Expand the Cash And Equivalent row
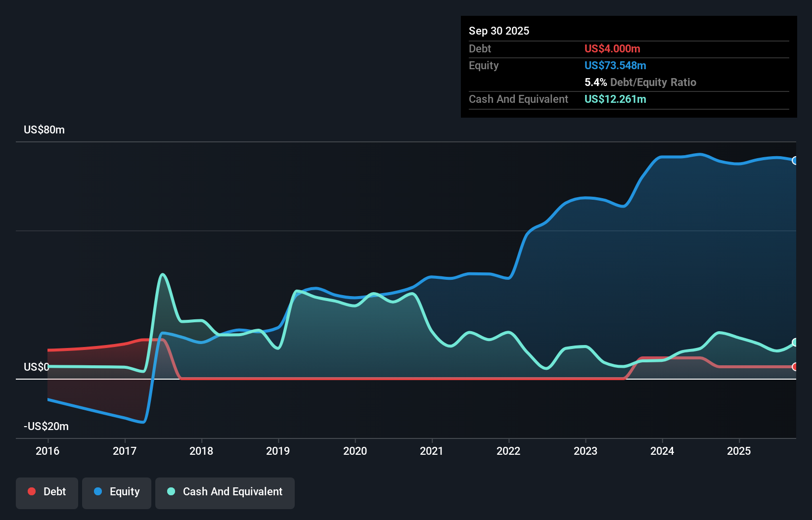 [518, 99]
